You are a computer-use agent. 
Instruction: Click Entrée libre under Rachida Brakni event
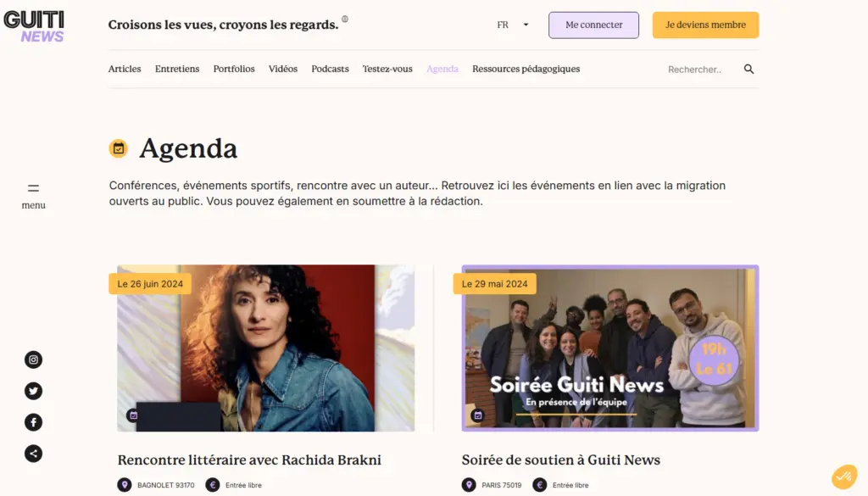(x=243, y=485)
